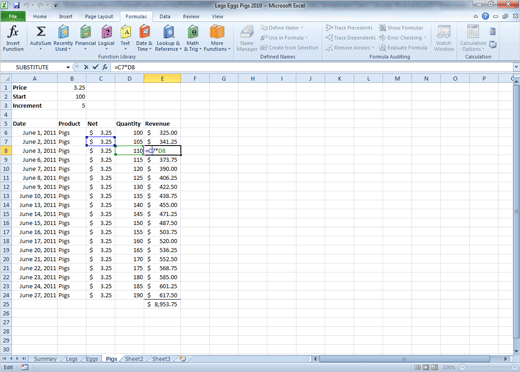Open Customize Quick Access Toolbar dropdown

coord(56,5)
